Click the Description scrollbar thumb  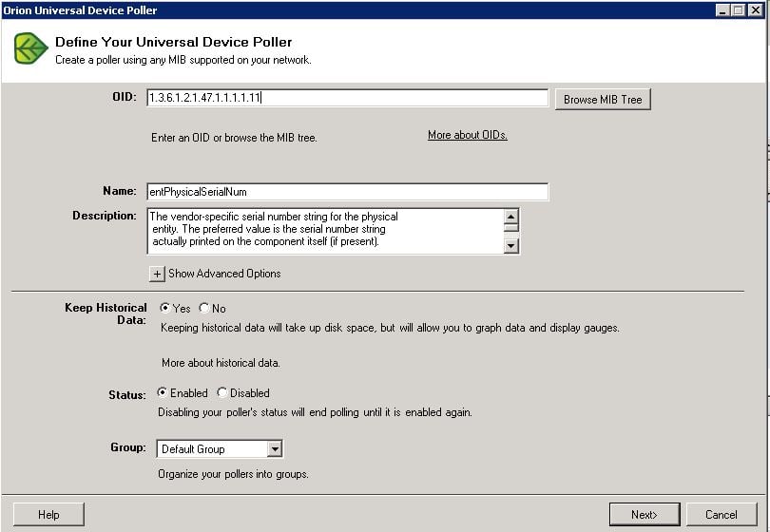pyautogui.click(x=511, y=228)
